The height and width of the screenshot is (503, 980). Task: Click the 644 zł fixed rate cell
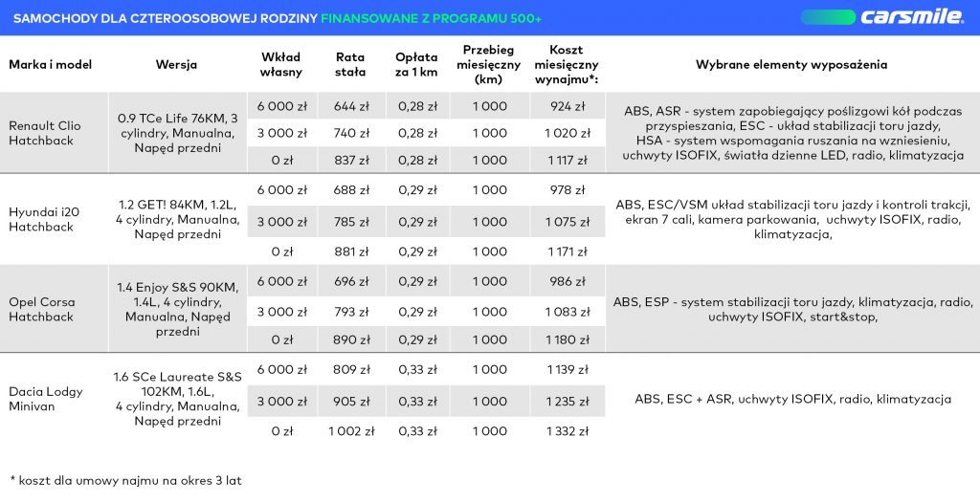350,106
